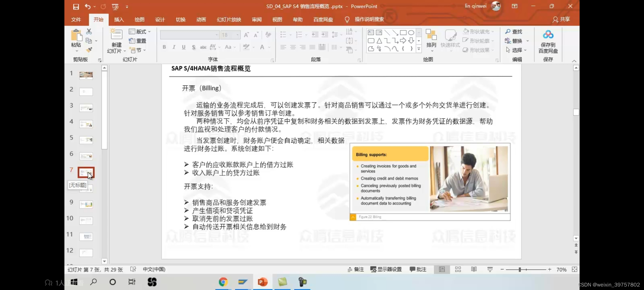Toggle Strikethrough formatting
Image resolution: width=644 pixels, height=290 pixels.
click(203, 47)
